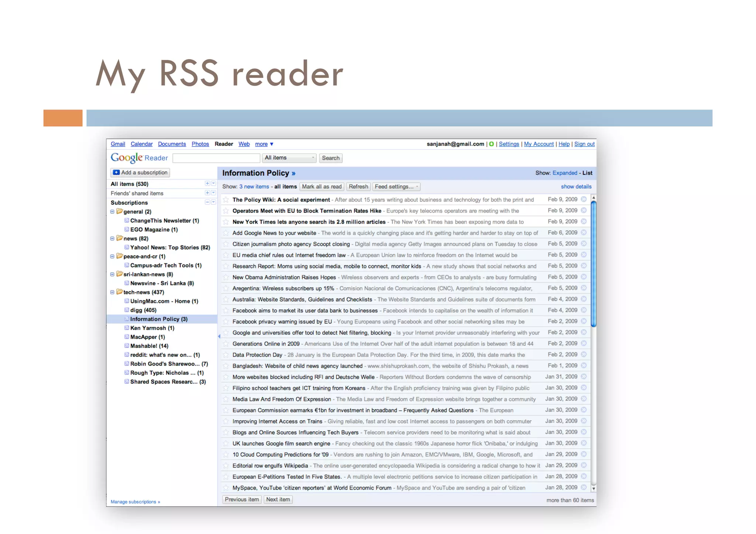
Task: Click the Mashable! feed icon
Action: 127,346
